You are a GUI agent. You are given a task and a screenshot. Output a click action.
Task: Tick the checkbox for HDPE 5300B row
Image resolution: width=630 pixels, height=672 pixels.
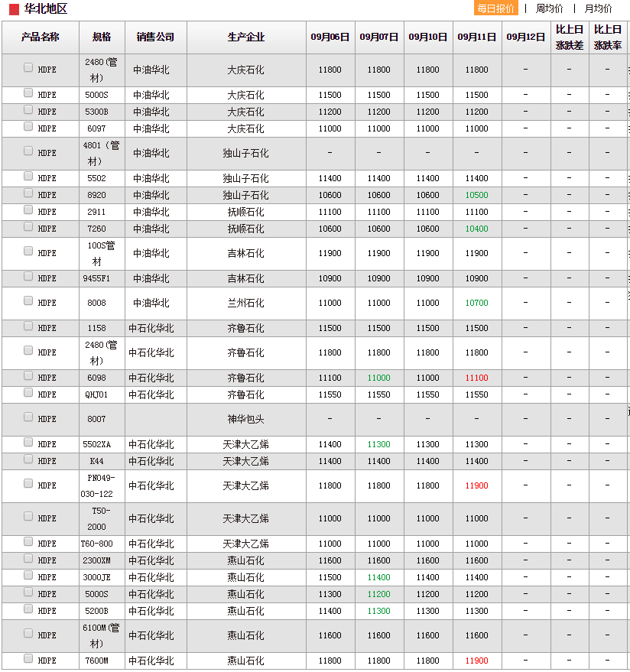[x=28, y=110]
